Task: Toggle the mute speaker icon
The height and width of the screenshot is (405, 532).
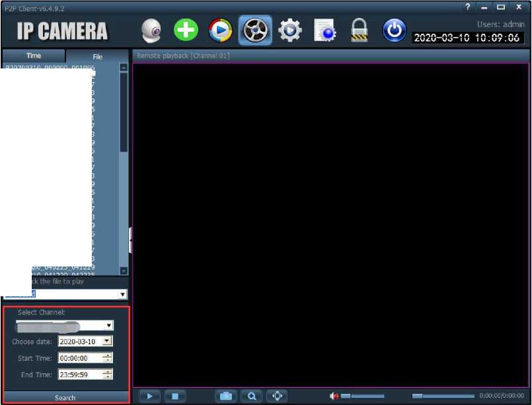Action: pos(334,396)
